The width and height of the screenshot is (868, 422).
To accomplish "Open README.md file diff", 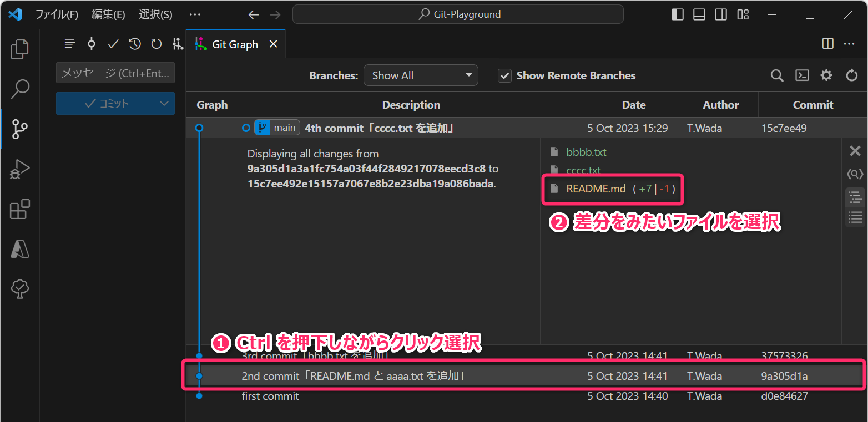I will [596, 189].
